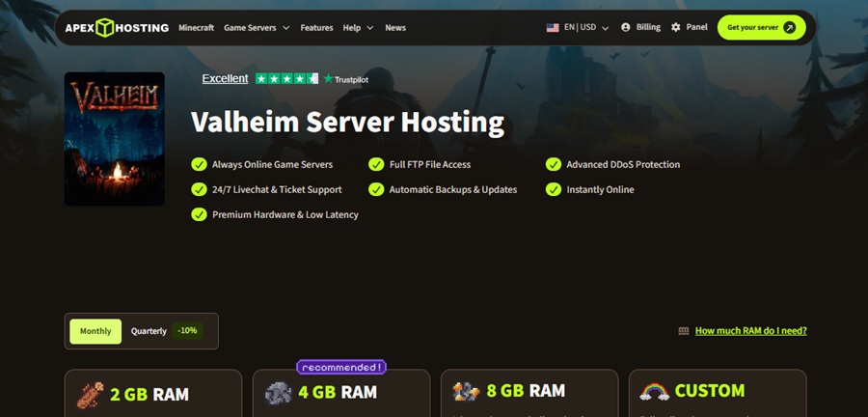The image size is (868, 417).
Task: Click the Get your server button
Action: pos(761,28)
